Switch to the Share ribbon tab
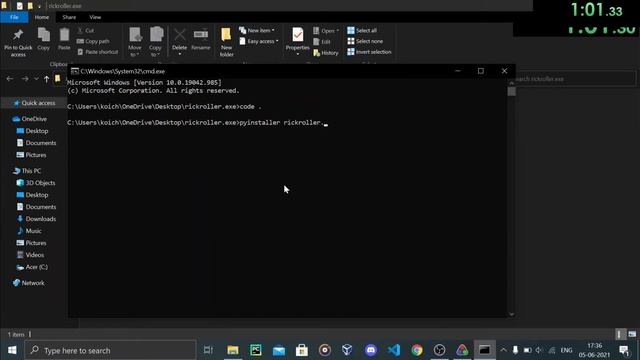This screenshot has height=360, width=640. [69, 17]
